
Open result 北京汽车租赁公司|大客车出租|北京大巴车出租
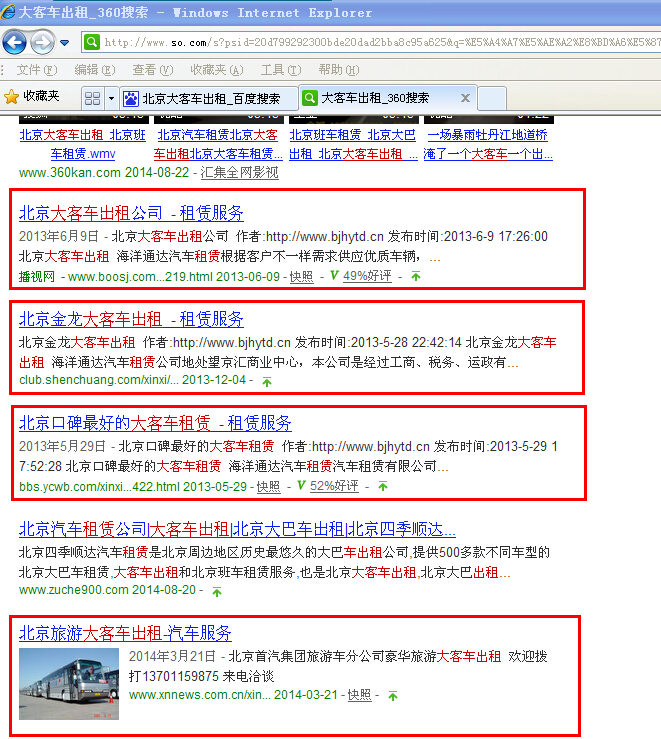tap(237, 529)
